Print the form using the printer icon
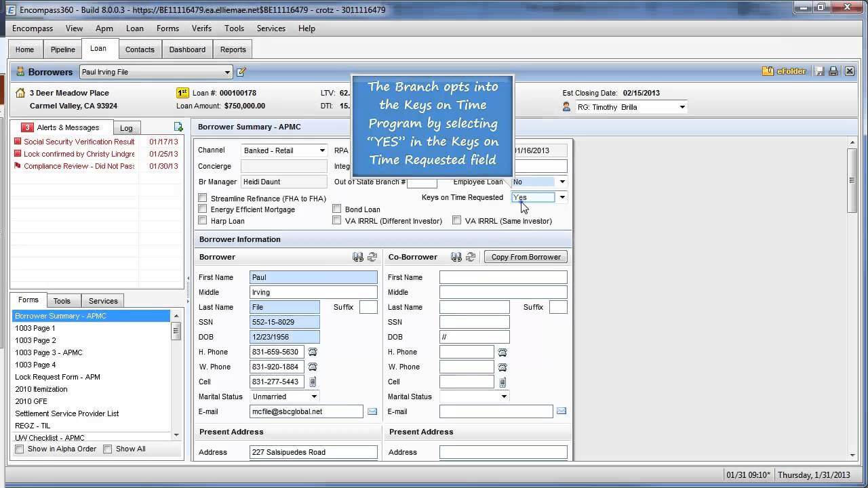 coord(833,70)
